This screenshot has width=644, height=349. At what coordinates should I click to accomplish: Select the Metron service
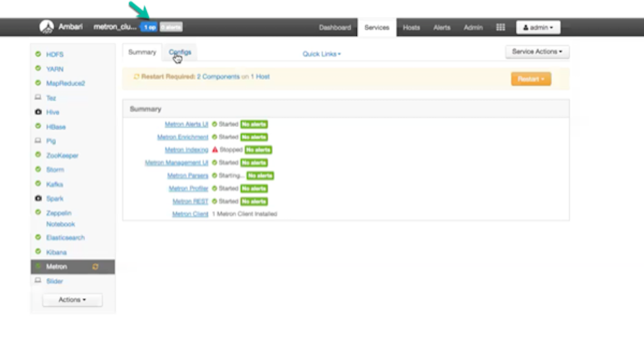pos(73,267)
